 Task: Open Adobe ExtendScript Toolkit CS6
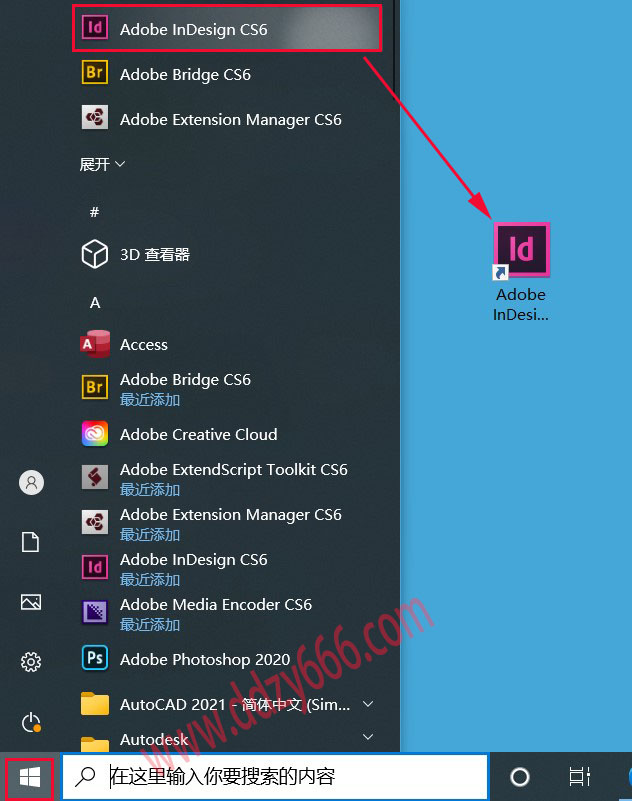point(227,478)
